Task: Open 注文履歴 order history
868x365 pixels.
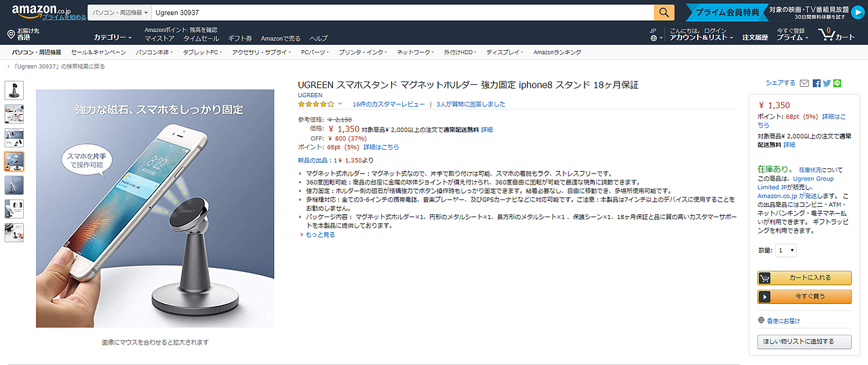Action: point(755,37)
